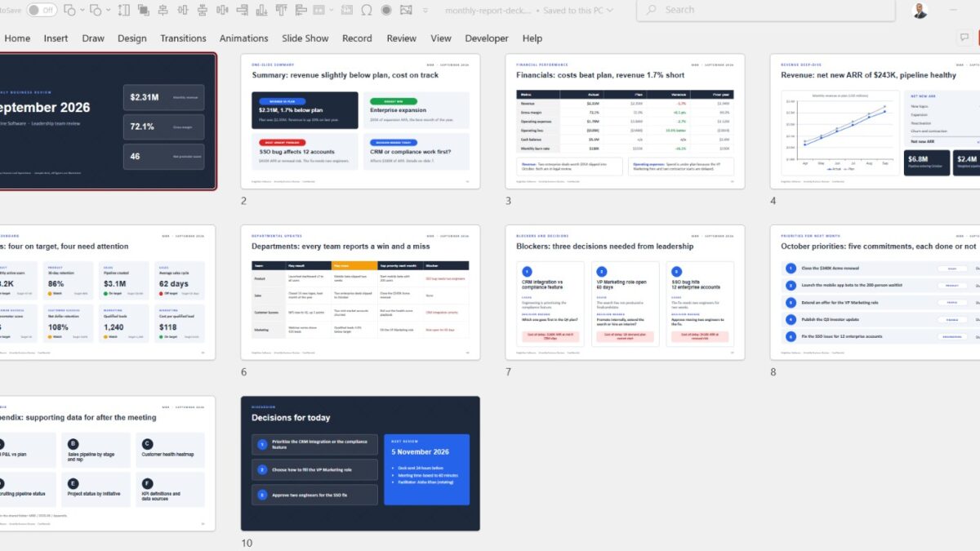This screenshot has width=980, height=551.
Task: Click slide number label '3'
Action: coord(508,201)
